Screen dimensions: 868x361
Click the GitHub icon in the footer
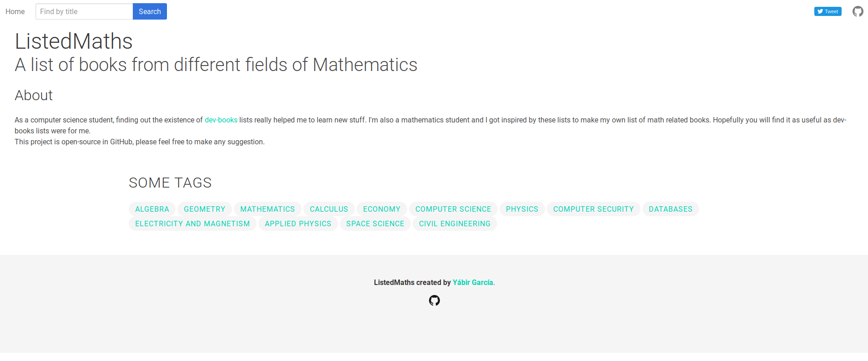(x=434, y=300)
